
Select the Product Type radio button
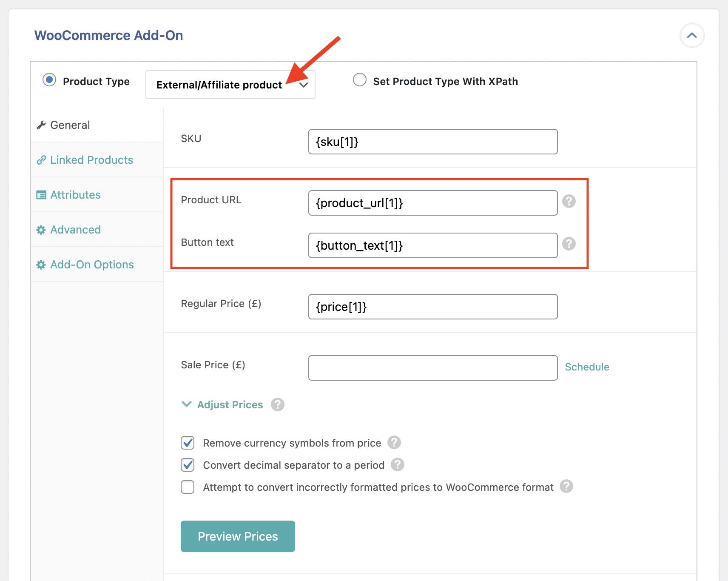(x=49, y=80)
